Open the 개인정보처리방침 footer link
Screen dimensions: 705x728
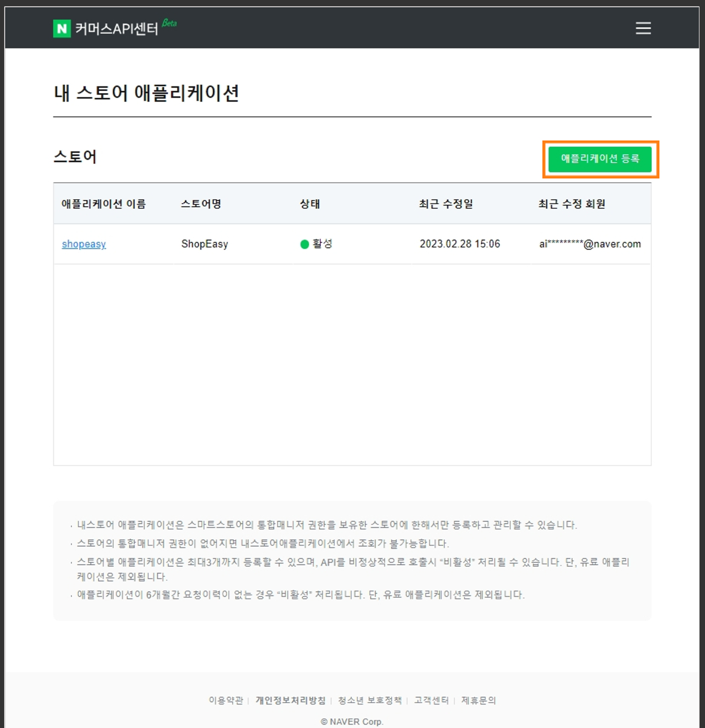pyautogui.click(x=290, y=700)
